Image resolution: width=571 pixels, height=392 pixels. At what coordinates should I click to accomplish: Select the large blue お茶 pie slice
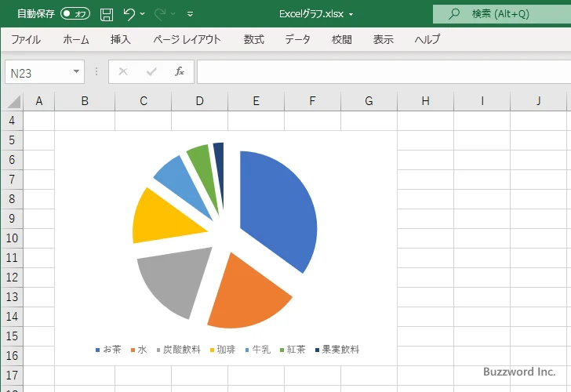point(278,211)
